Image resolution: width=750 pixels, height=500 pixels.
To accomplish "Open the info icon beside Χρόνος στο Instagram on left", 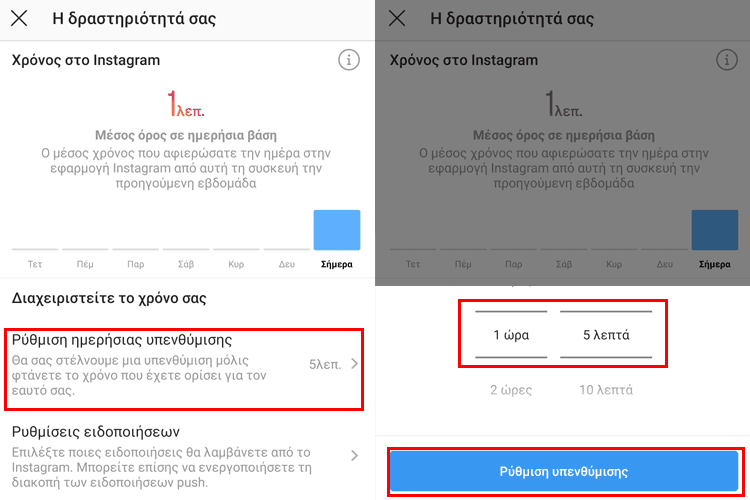I will (x=349, y=60).
